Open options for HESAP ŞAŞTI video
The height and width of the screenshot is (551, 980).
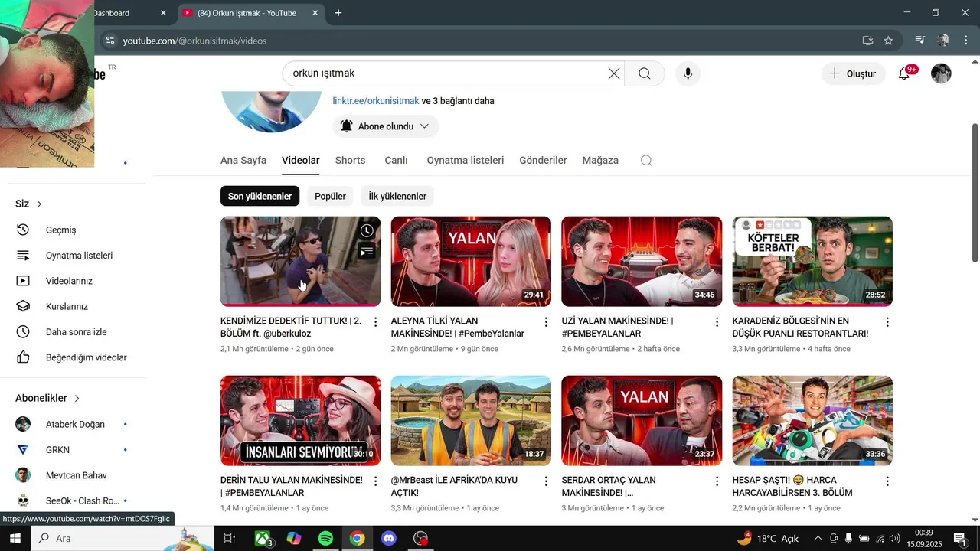pos(887,481)
